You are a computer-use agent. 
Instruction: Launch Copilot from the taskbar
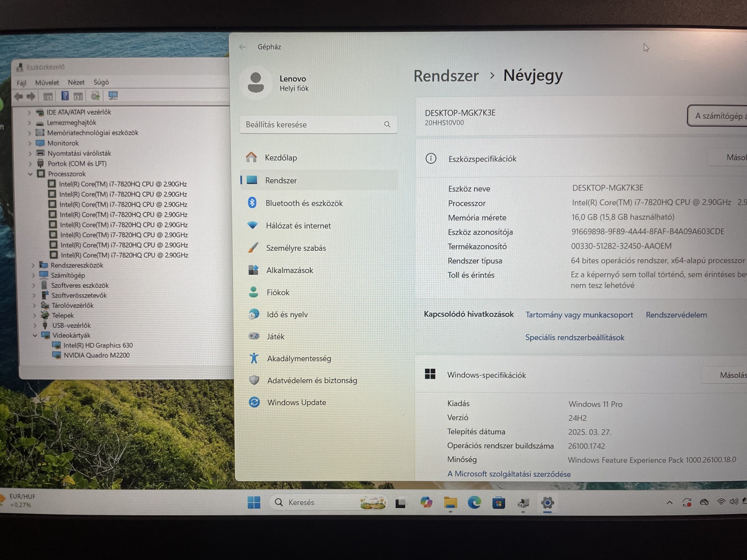(x=426, y=502)
